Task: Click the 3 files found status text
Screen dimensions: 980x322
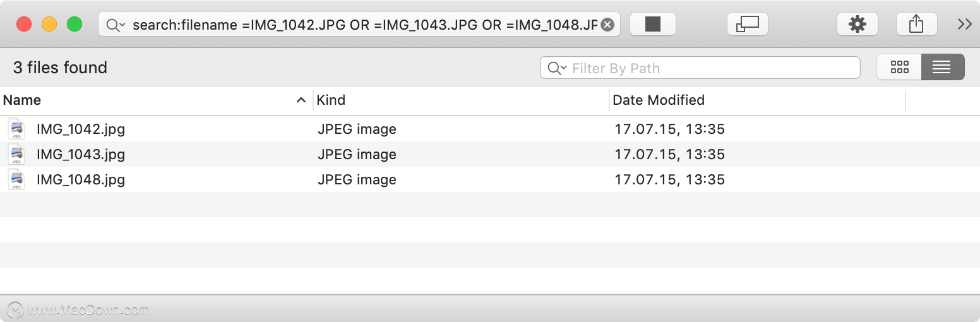Action: tap(60, 68)
